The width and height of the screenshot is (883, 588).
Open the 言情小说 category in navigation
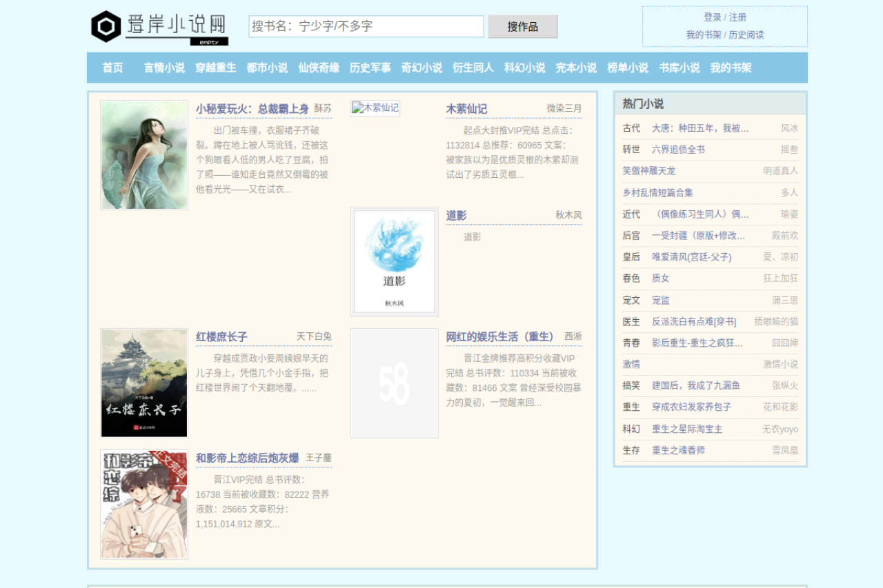coord(164,68)
